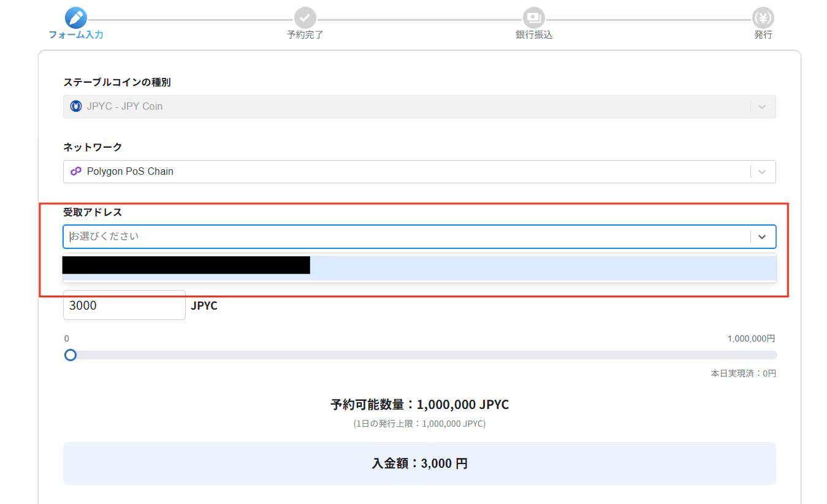Viewport: 827px width, 504px height.
Task: Click the yen icon at the 発行 step
Action: pyautogui.click(x=763, y=18)
